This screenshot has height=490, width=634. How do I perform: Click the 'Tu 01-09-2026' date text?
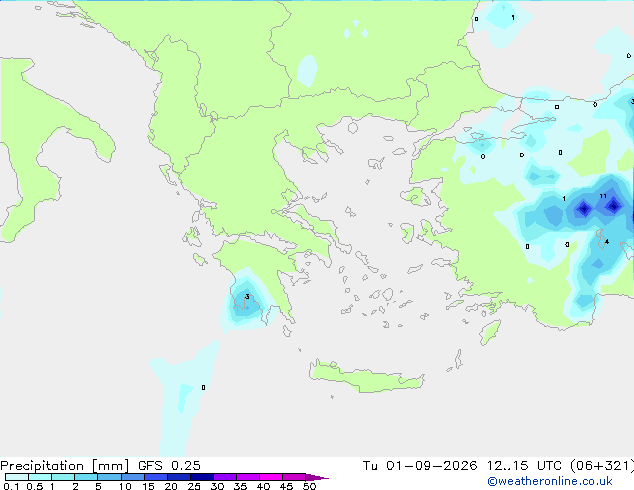(x=420, y=466)
